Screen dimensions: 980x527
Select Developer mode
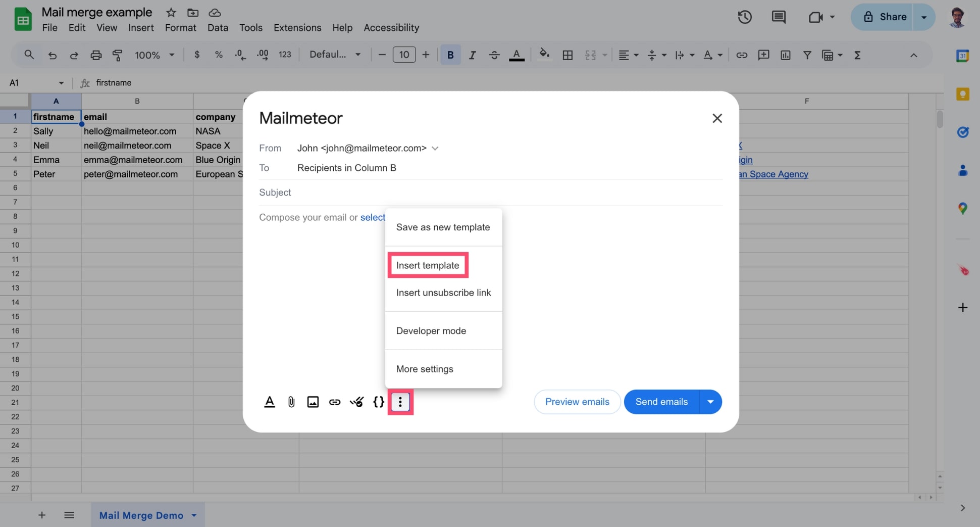tap(431, 331)
